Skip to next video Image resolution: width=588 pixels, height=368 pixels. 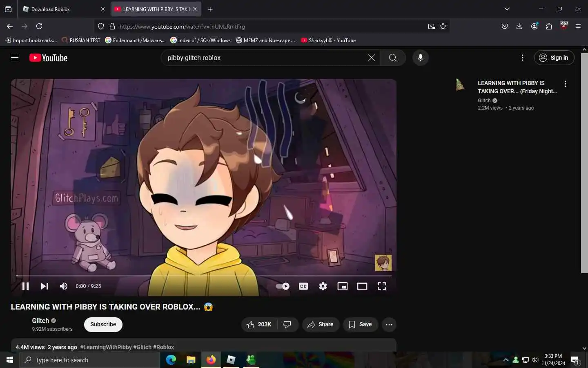point(45,286)
